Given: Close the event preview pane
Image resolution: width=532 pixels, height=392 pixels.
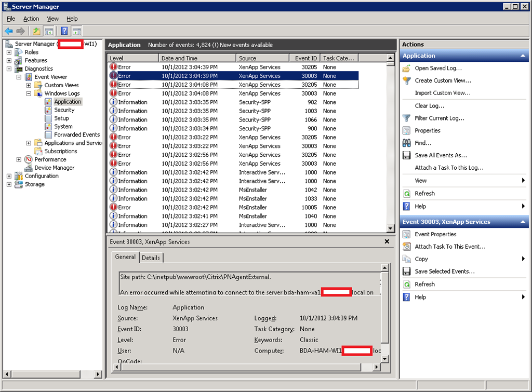Looking at the screenshot, I should point(387,242).
